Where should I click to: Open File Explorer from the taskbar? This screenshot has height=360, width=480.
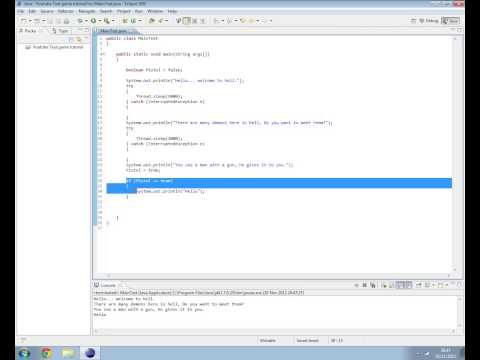68,353
